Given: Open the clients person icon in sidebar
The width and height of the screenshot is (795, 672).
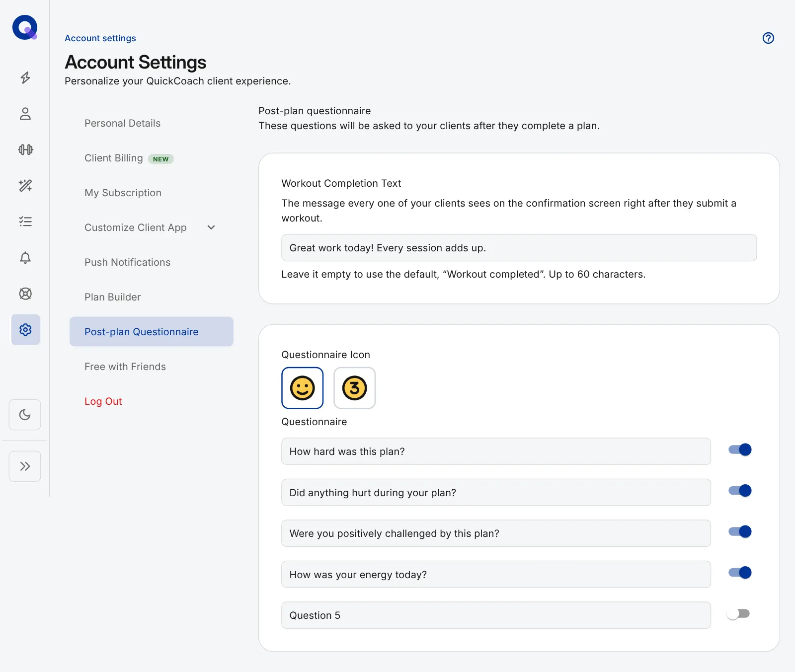Looking at the screenshot, I should pyautogui.click(x=25, y=114).
